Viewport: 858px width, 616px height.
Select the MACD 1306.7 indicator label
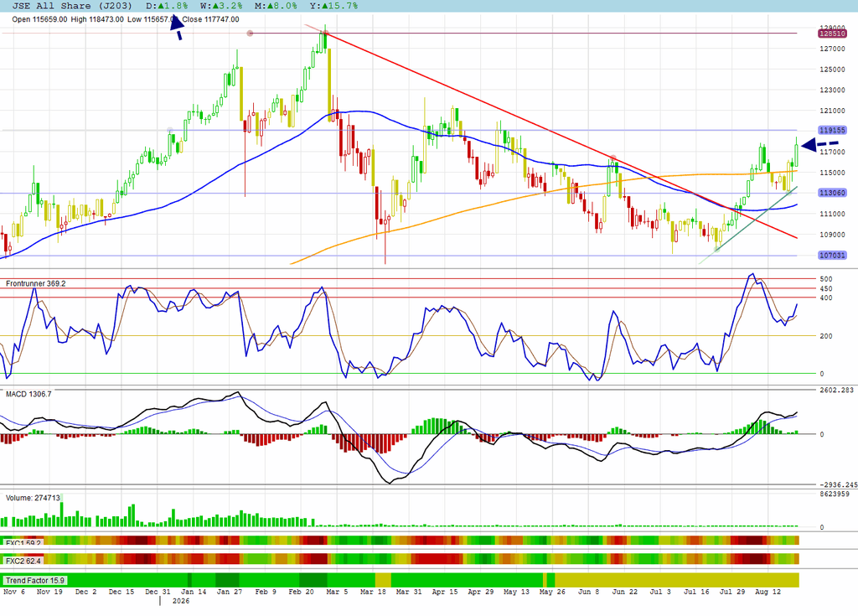(28, 394)
